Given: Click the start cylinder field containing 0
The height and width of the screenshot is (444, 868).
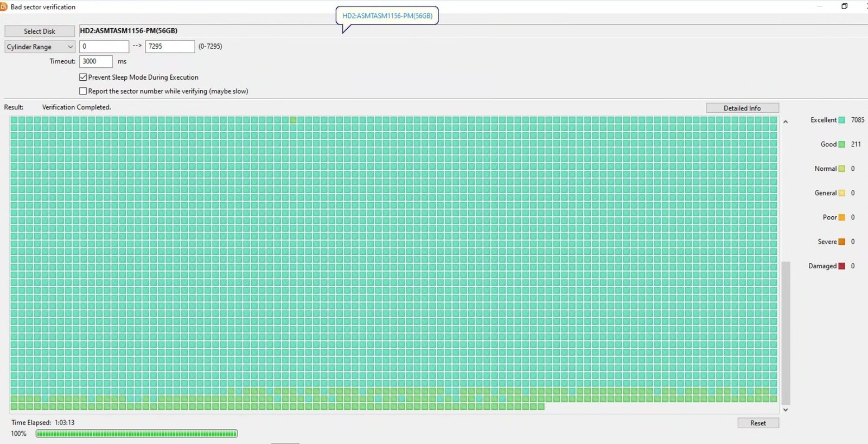Looking at the screenshot, I should [x=104, y=47].
